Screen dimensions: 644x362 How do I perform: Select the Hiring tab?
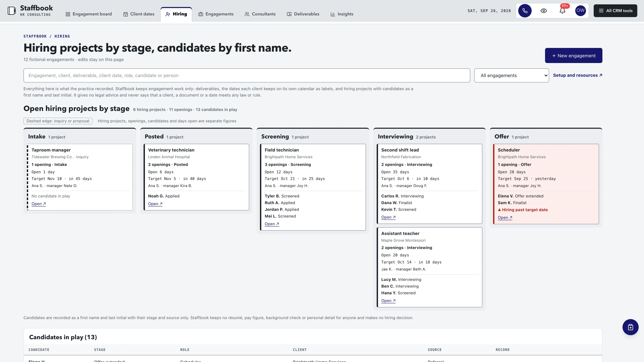[x=176, y=14]
